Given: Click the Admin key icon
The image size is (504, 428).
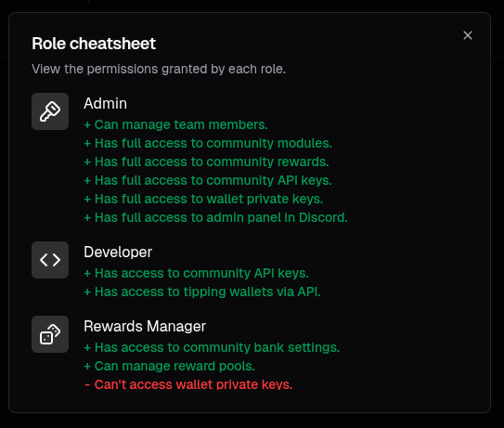Looking at the screenshot, I should pyautogui.click(x=50, y=111).
